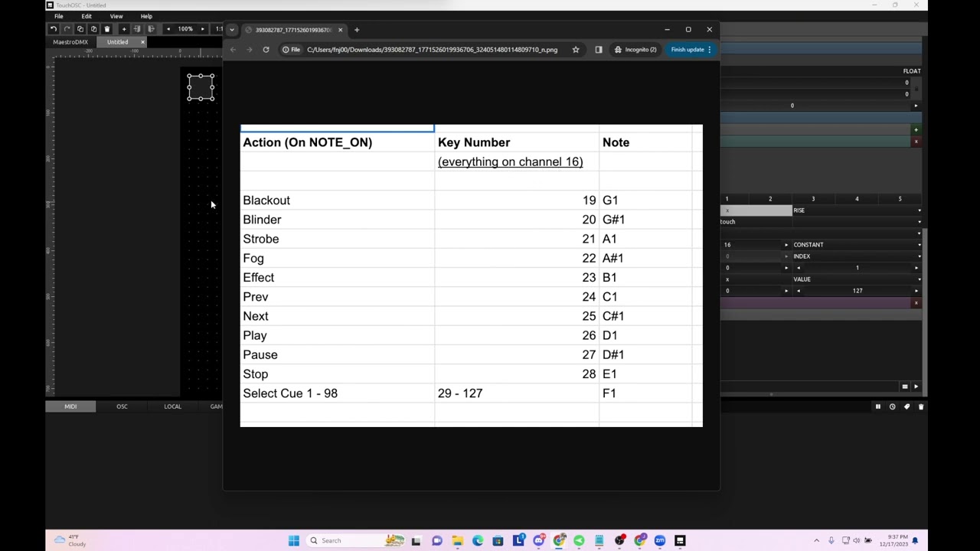The image size is (980, 551).
Task: Open File Explorer from the taskbar
Action: (457, 540)
